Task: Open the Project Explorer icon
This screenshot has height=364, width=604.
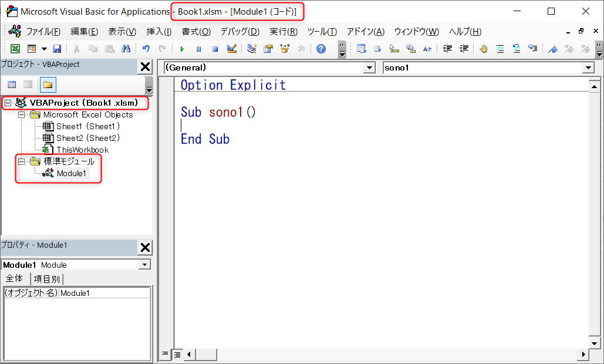Action: [252, 49]
